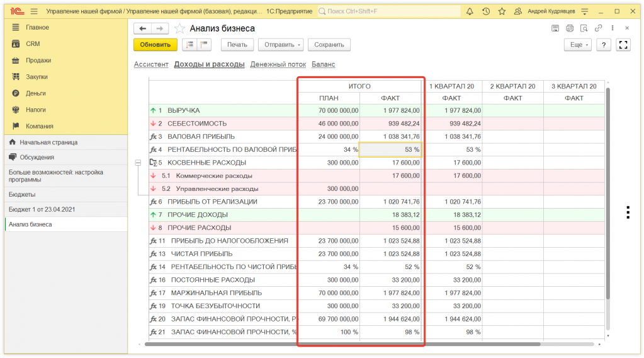The height and width of the screenshot is (358, 644).
Task: Switch to the Денежный поток tab
Action: click(278, 64)
